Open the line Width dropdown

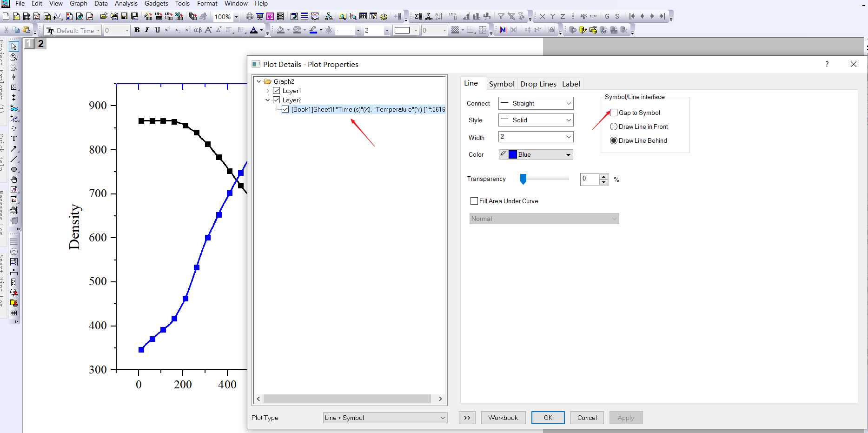click(536, 137)
